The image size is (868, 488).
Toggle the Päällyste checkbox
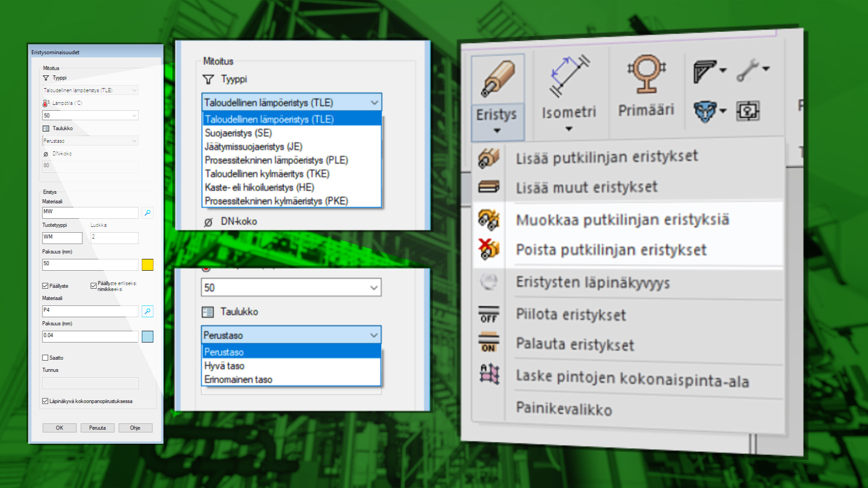pos(45,286)
